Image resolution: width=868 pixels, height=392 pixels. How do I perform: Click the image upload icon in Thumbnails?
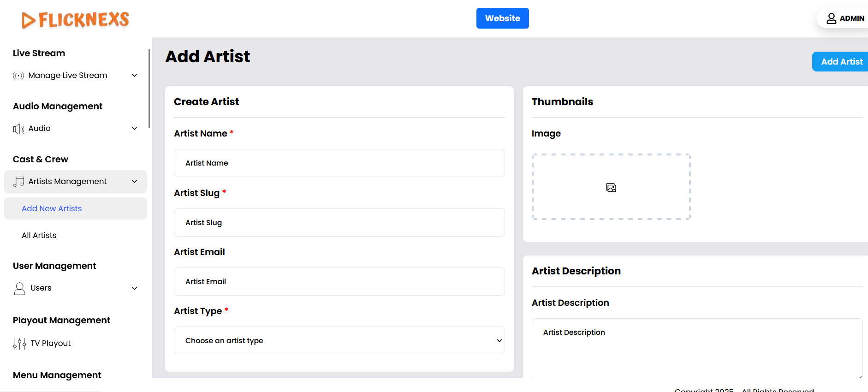tap(611, 187)
